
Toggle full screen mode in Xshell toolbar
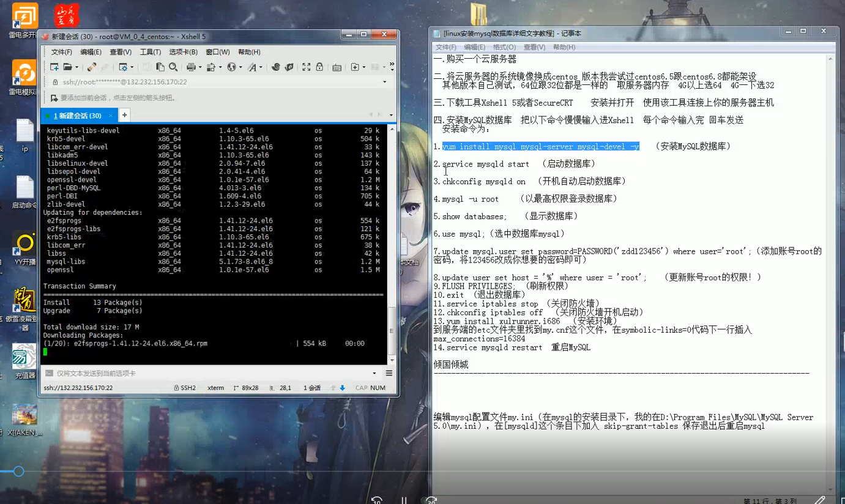306,67
